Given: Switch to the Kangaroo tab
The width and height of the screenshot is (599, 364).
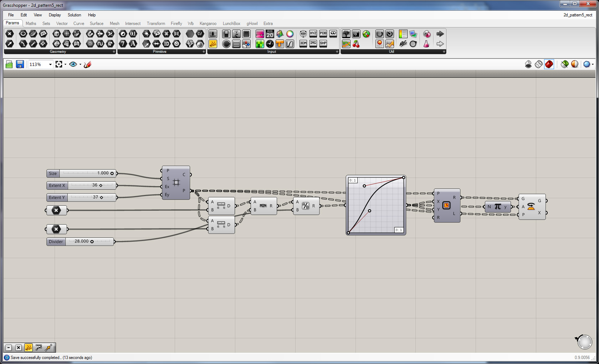Looking at the screenshot, I should pos(208,24).
